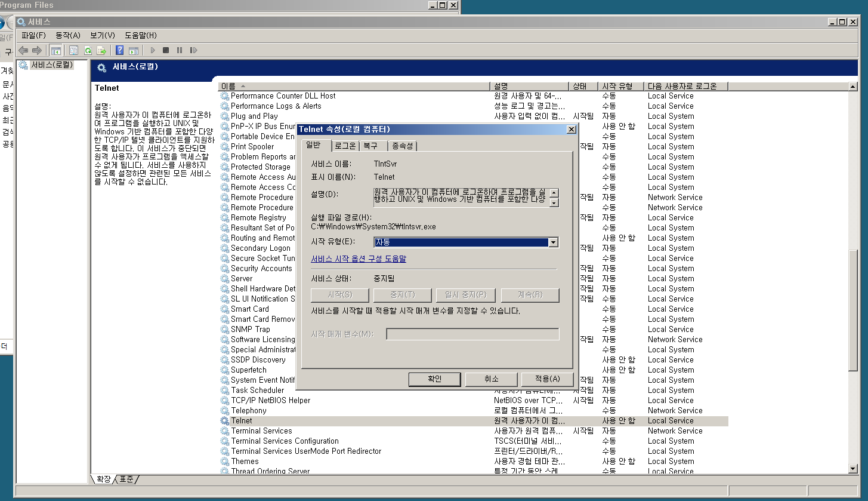
Task: Open the 도움말(H) menu
Action: click(x=140, y=35)
